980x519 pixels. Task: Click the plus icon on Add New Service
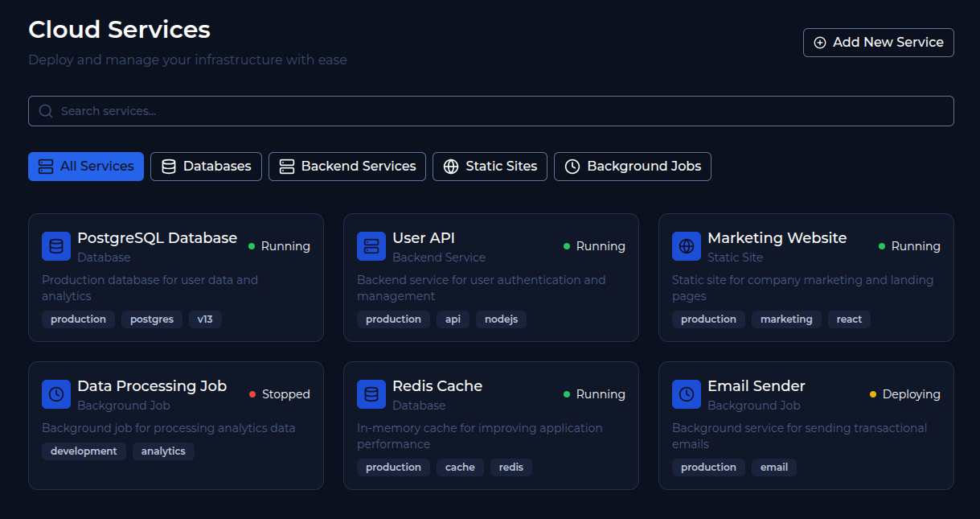pos(820,43)
